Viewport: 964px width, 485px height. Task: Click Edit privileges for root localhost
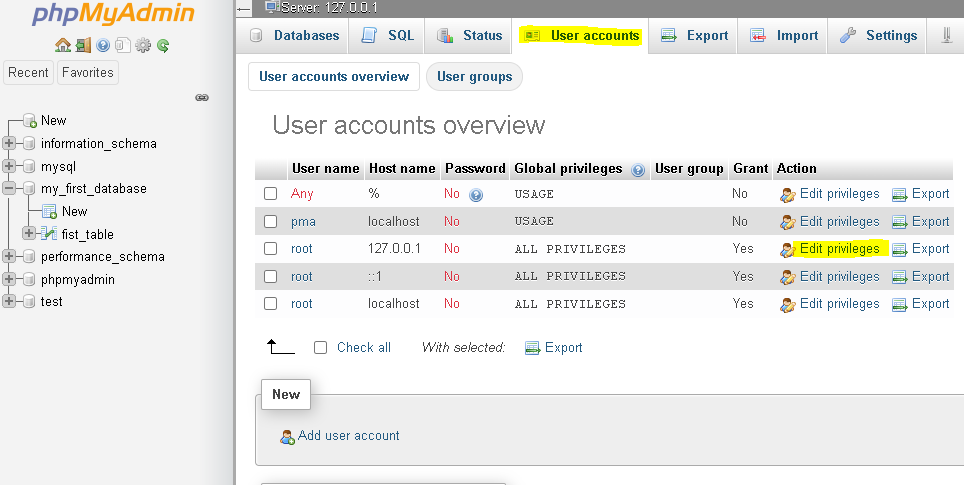(838, 304)
